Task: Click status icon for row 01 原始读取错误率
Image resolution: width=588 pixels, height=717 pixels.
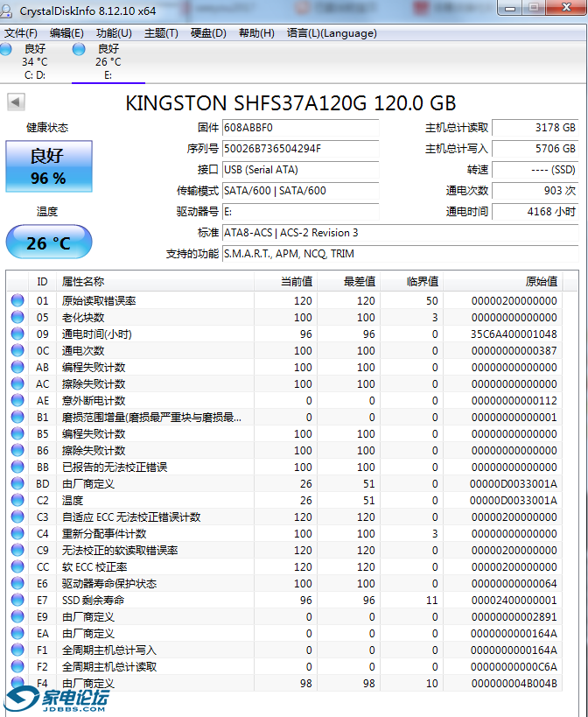Action: 17,300
